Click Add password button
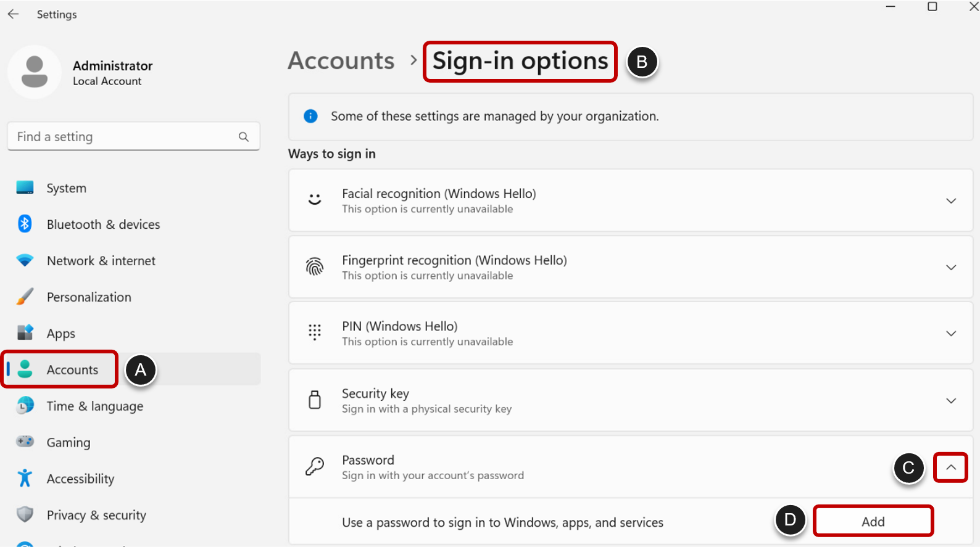Viewport: 980px width, 560px height. pyautogui.click(x=873, y=522)
